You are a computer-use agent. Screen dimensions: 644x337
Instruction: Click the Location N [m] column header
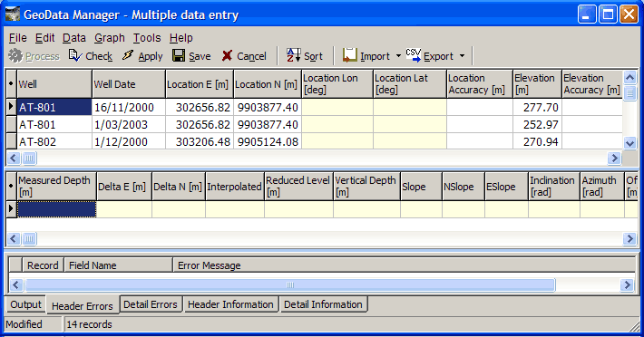(x=268, y=84)
